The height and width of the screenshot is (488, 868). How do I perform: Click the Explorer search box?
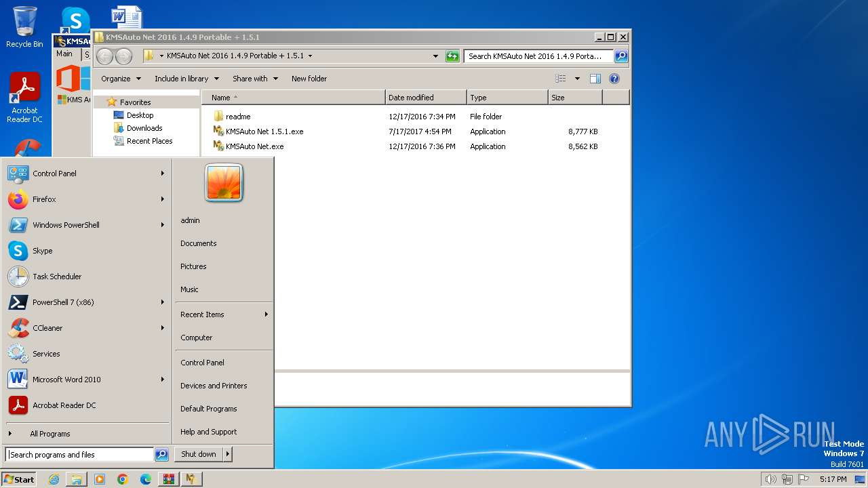coord(538,56)
